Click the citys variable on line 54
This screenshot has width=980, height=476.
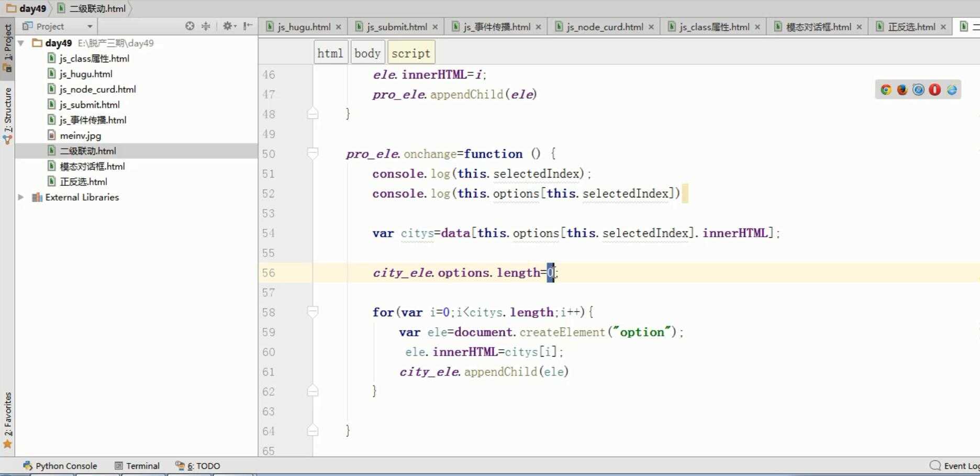(417, 233)
